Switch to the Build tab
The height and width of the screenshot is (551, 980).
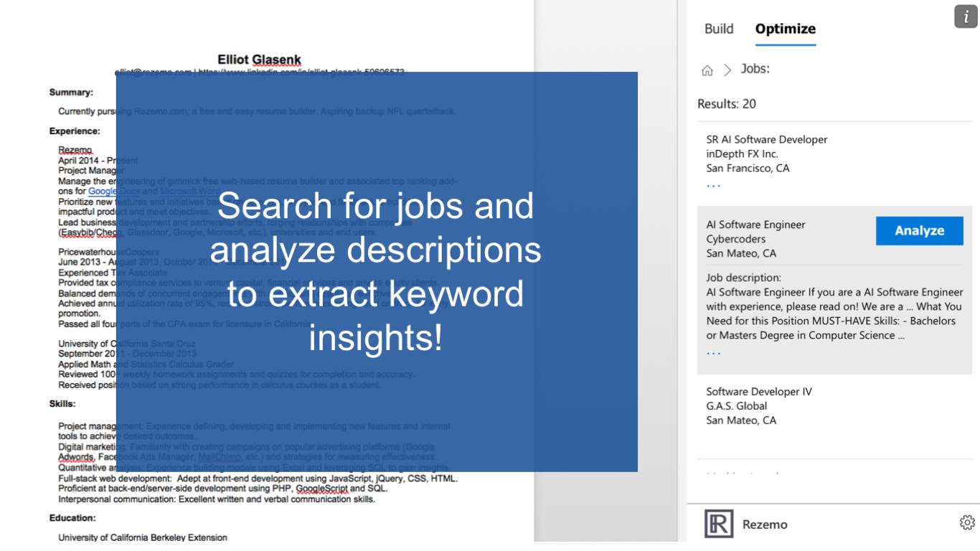(x=719, y=29)
